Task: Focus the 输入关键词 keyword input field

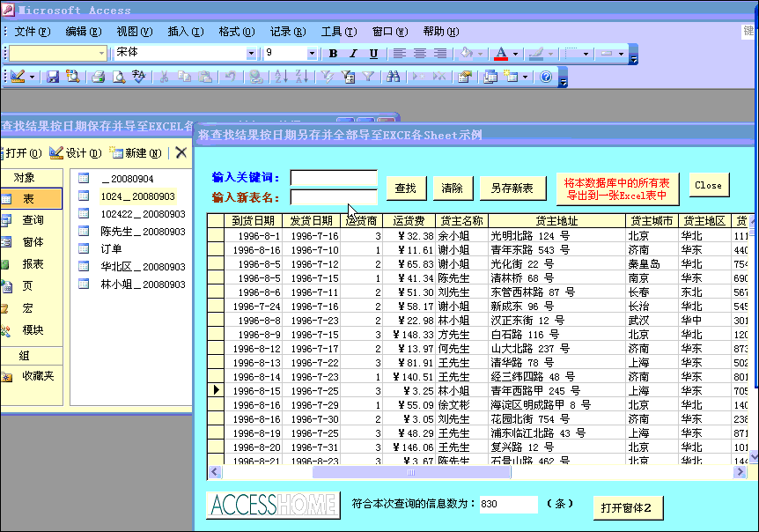Action: pyautogui.click(x=334, y=178)
